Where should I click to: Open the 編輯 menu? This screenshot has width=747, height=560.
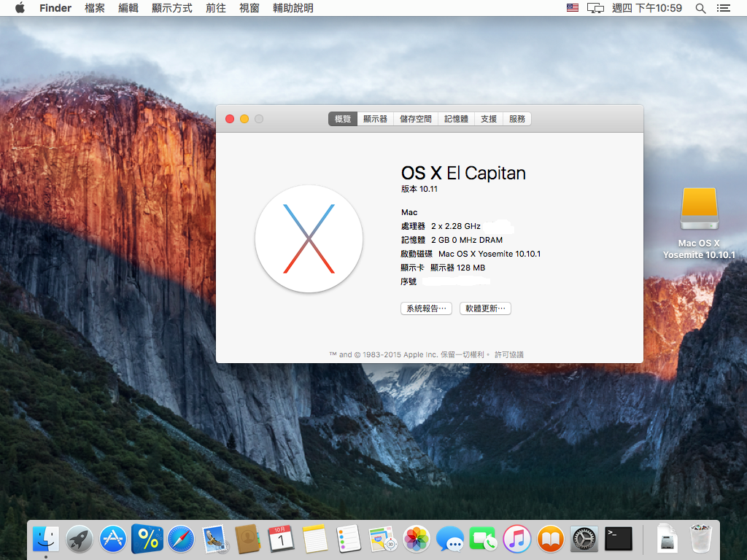point(128,8)
